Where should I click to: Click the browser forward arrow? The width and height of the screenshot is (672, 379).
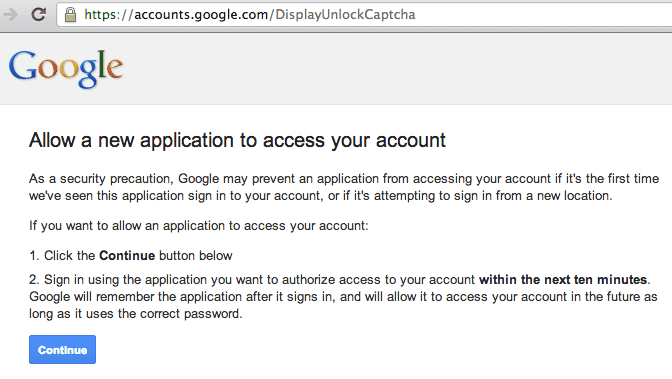tap(10, 15)
